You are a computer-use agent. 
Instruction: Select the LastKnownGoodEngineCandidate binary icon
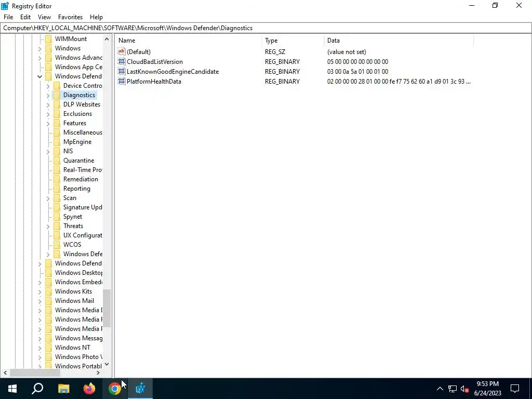coord(122,71)
